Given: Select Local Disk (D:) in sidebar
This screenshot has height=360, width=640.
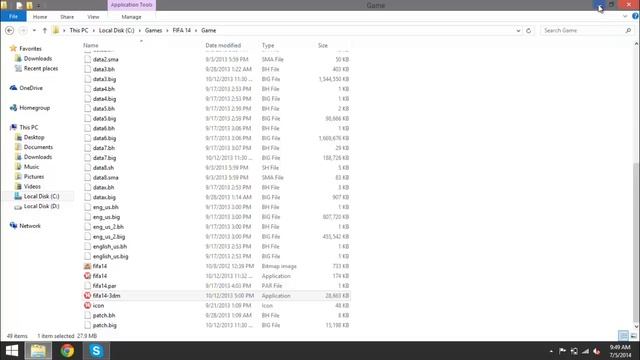Looking at the screenshot, I should (41, 207).
